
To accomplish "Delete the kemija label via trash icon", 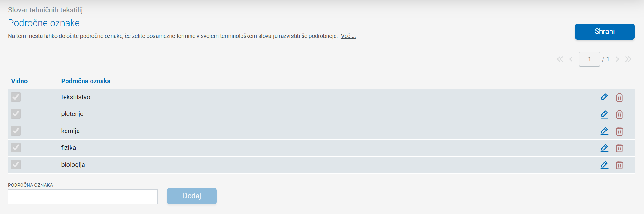I will point(619,131).
